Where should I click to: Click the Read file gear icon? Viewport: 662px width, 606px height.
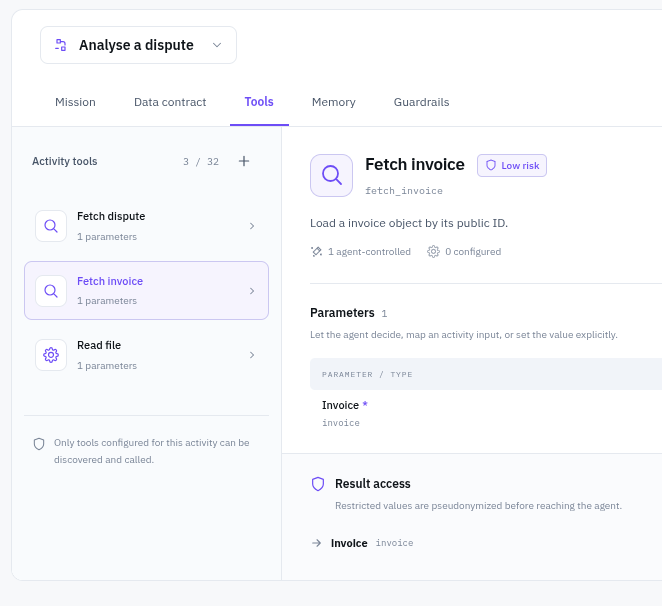(51, 355)
